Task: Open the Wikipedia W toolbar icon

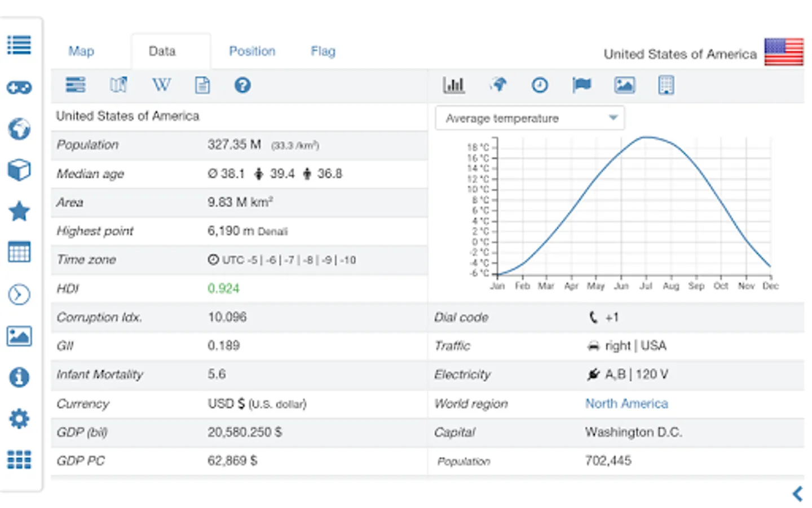Action: 161,85
